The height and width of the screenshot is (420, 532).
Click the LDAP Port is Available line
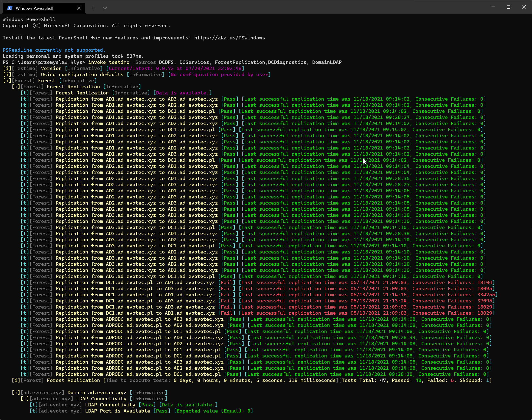[x=118, y=411]
